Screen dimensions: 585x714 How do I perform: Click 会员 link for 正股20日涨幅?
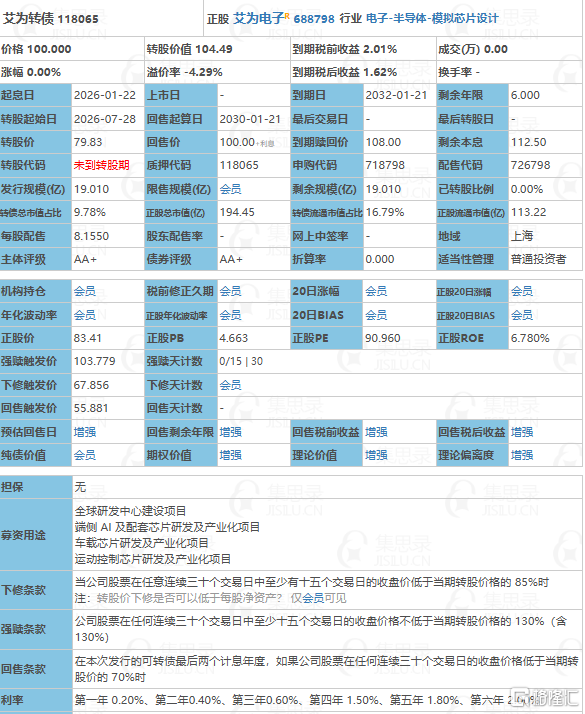pos(522,291)
